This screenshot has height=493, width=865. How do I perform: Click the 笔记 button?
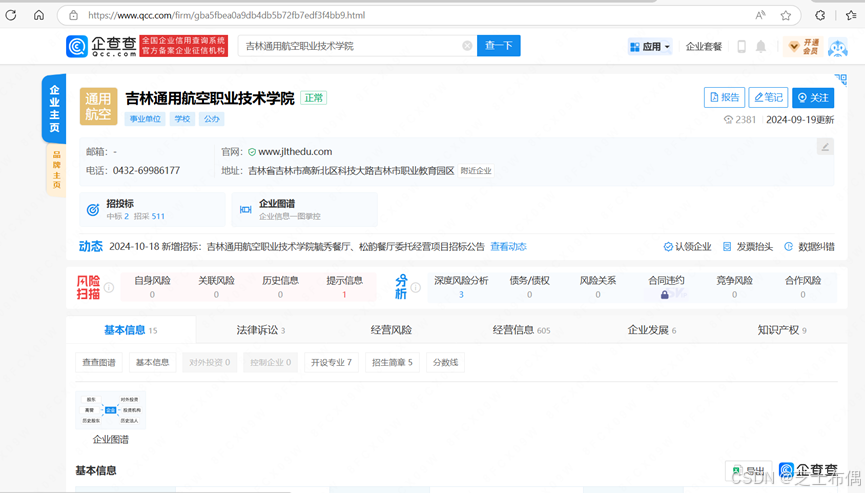point(768,98)
